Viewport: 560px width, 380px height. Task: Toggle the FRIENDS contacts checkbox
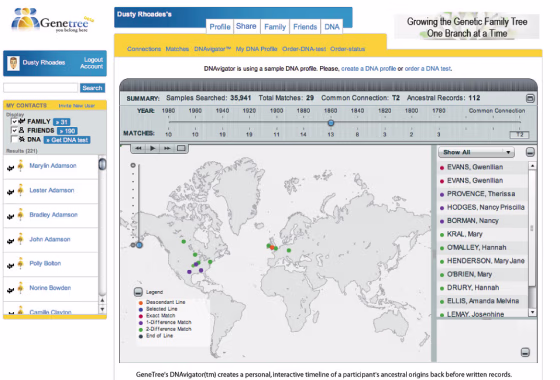coord(14,130)
